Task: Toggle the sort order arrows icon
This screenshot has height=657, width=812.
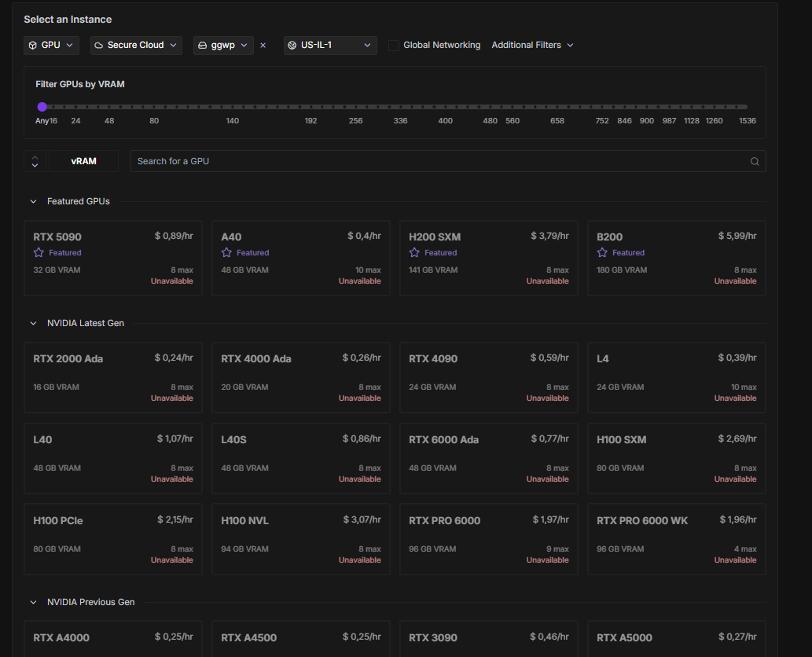Action: point(35,161)
